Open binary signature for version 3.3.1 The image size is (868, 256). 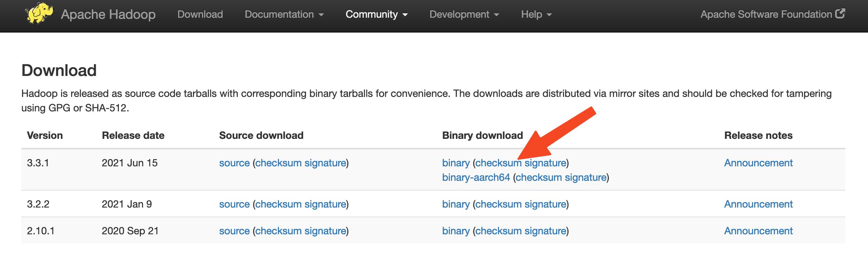(545, 163)
